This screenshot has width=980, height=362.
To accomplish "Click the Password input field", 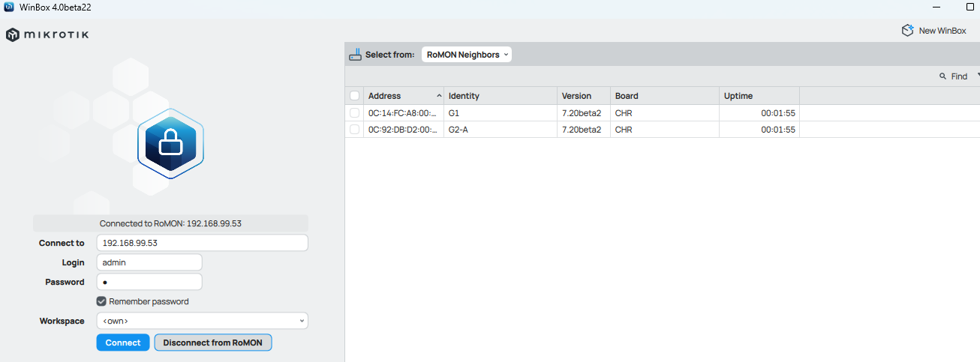I will (x=149, y=282).
